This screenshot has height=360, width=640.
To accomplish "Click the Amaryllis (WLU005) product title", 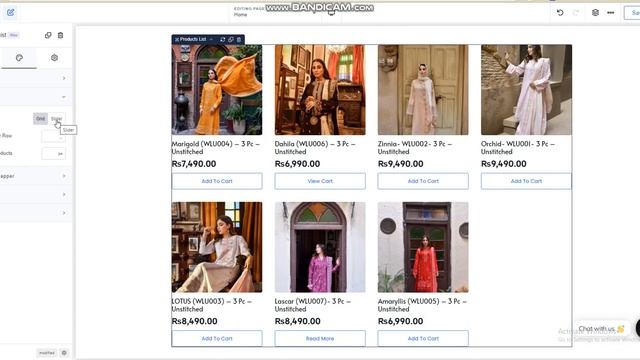I will (422, 305).
